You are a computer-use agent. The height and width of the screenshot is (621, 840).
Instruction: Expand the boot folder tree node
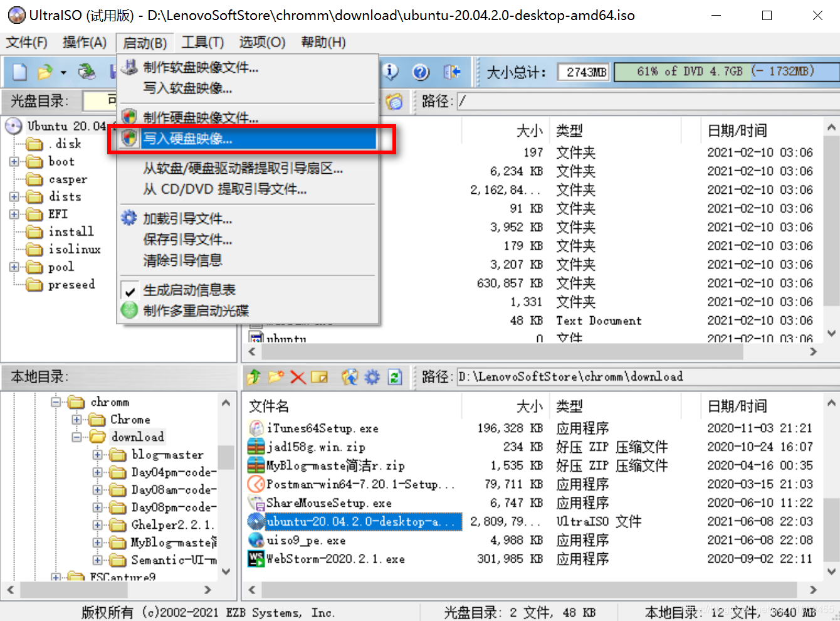[14, 162]
